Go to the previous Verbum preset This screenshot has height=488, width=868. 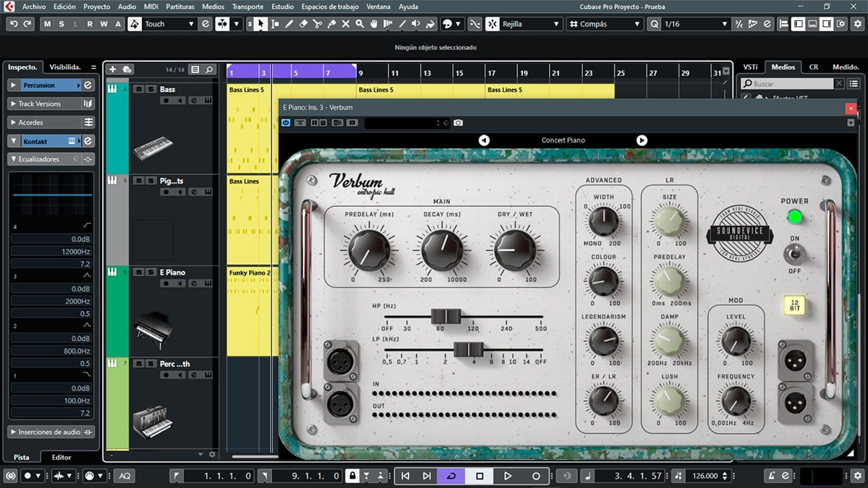[484, 140]
